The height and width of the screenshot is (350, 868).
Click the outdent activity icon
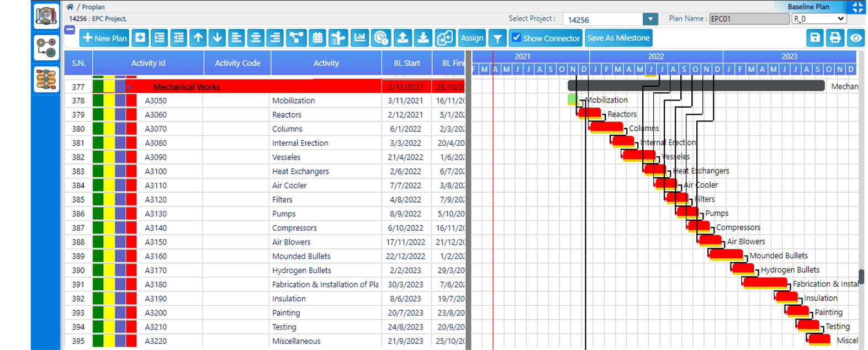[x=179, y=38]
